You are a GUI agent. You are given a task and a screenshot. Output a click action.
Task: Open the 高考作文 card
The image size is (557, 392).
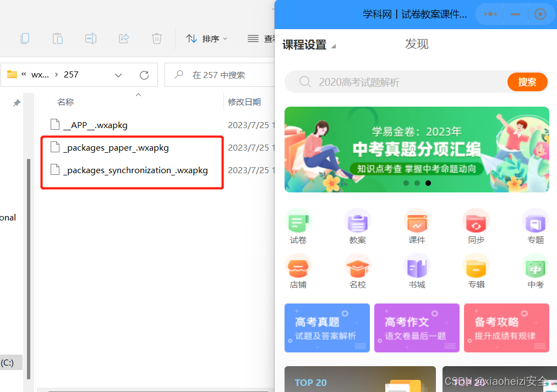tap(417, 328)
